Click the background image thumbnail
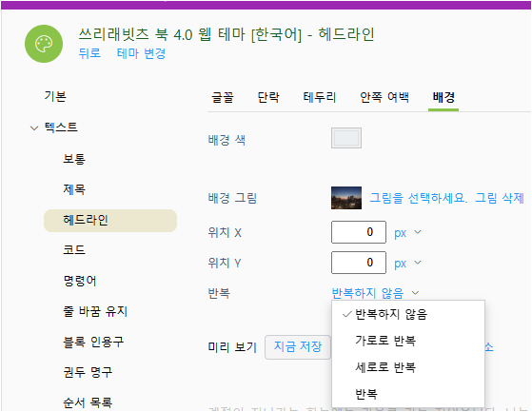Screen dimensions: 532x412 [x=346, y=198]
